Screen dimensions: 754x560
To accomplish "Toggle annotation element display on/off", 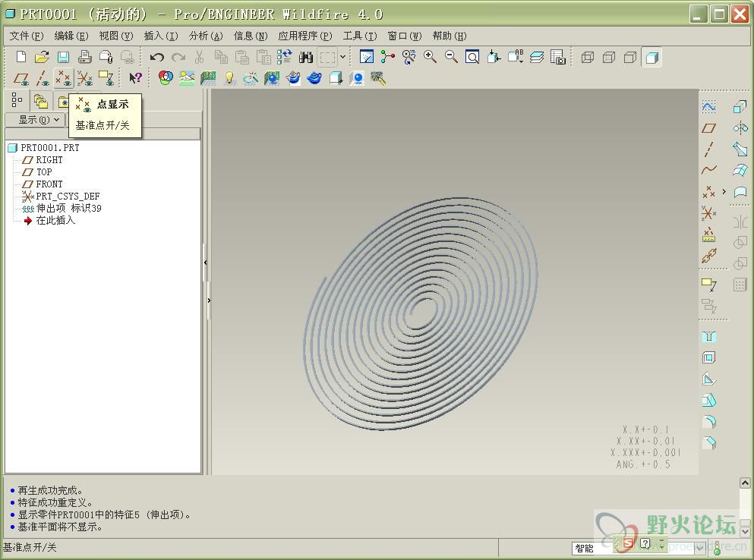I will (x=106, y=78).
